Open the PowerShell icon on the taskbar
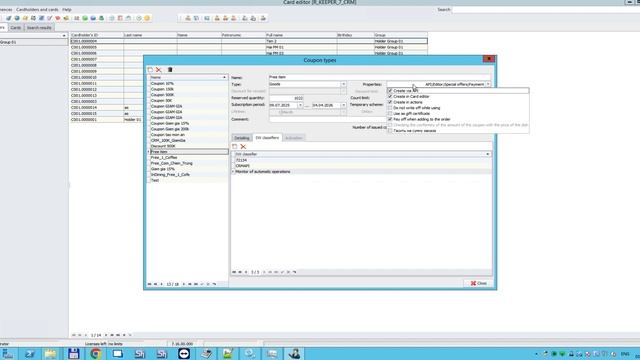The height and width of the screenshot is (360, 640). click(x=29, y=353)
